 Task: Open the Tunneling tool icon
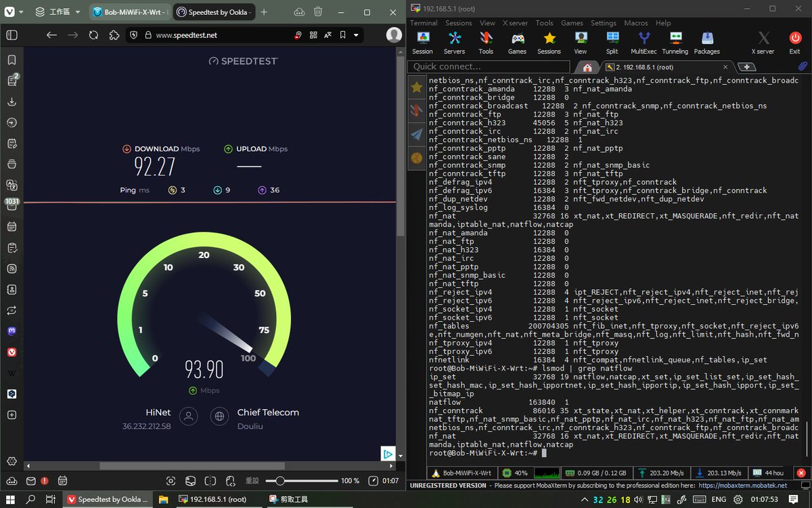coord(675,43)
